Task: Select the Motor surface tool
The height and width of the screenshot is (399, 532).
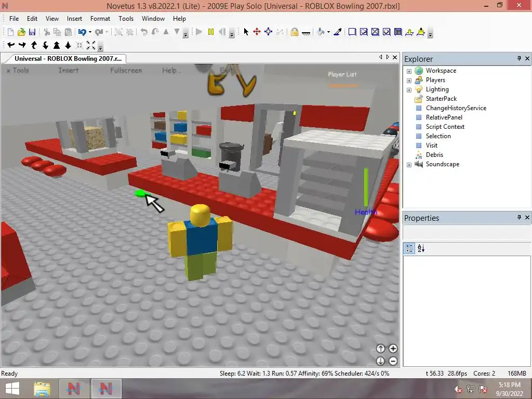Action: pyautogui.click(x=421, y=32)
